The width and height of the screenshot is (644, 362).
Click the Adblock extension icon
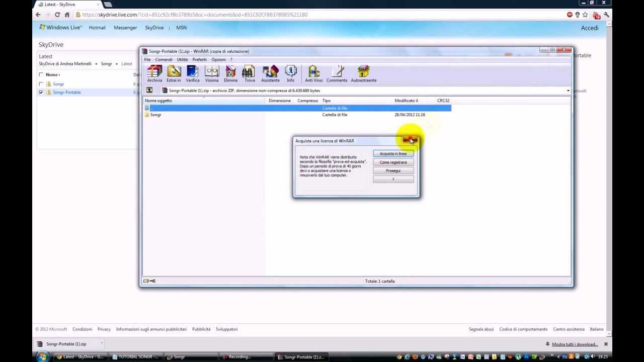click(x=570, y=15)
